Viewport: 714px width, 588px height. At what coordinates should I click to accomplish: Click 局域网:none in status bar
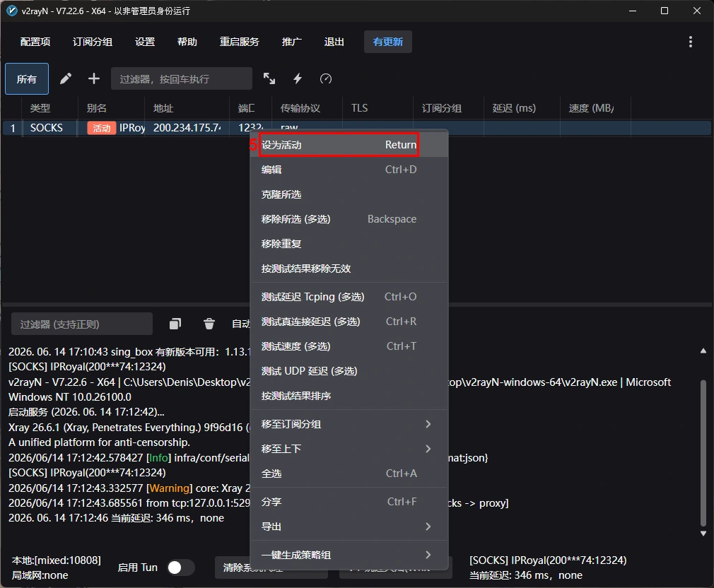pyautogui.click(x=40, y=575)
